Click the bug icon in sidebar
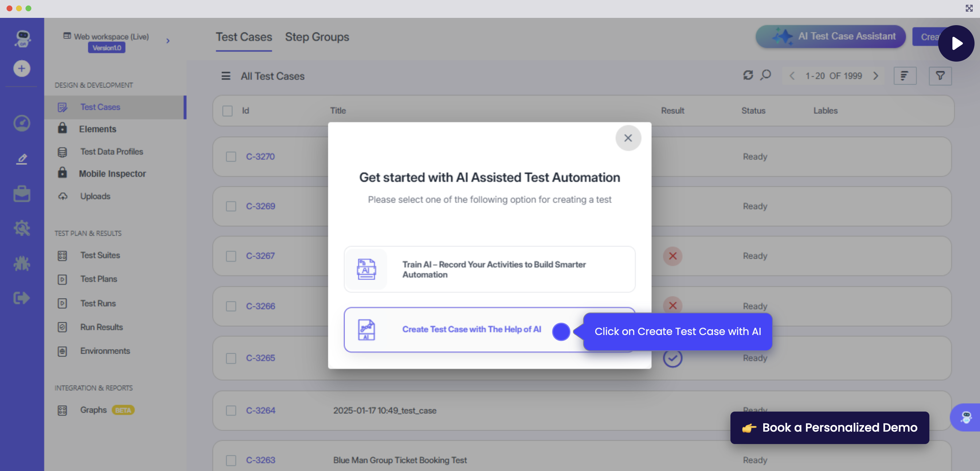980x471 pixels. pyautogui.click(x=22, y=263)
